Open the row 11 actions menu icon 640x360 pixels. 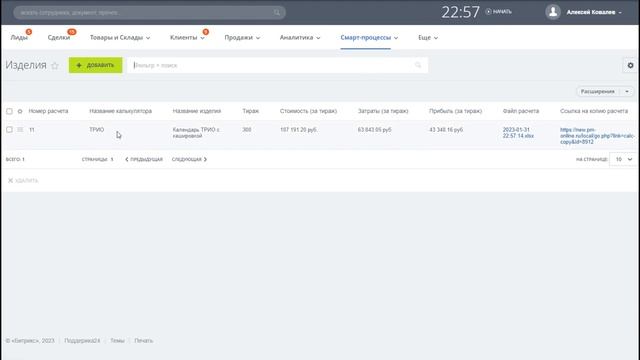pyautogui.click(x=20, y=130)
